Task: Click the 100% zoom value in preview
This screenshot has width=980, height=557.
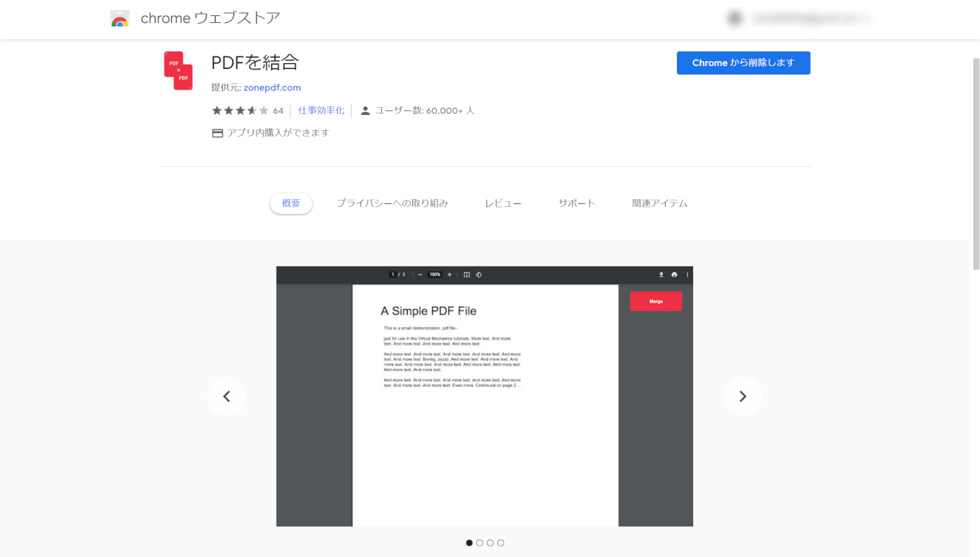Action: [x=435, y=274]
